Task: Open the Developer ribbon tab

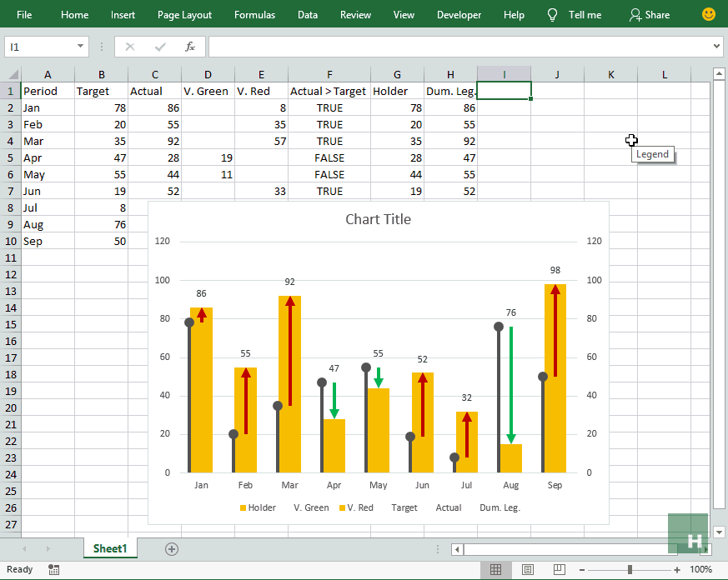Action: [459, 15]
